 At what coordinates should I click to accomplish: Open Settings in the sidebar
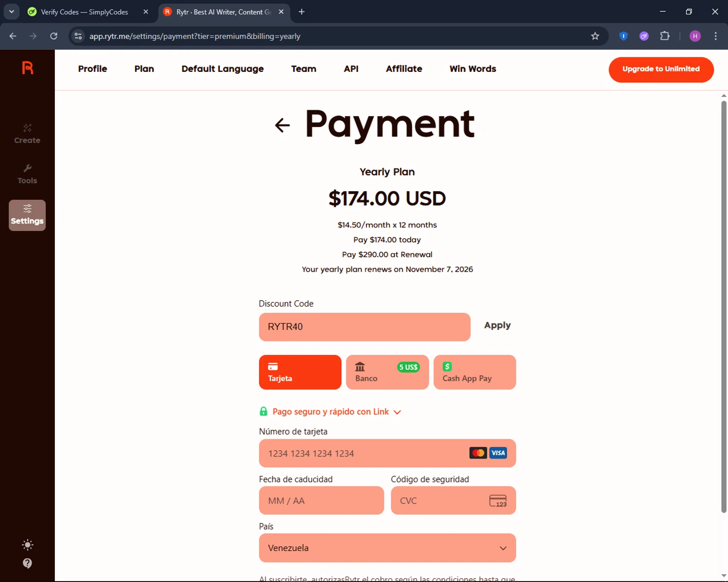[27, 215]
